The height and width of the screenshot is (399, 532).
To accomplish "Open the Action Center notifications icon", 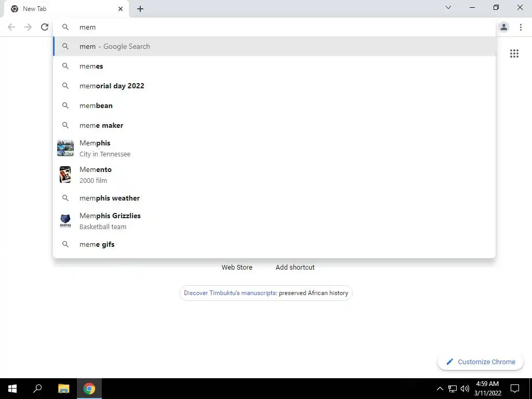I will 515,389.
